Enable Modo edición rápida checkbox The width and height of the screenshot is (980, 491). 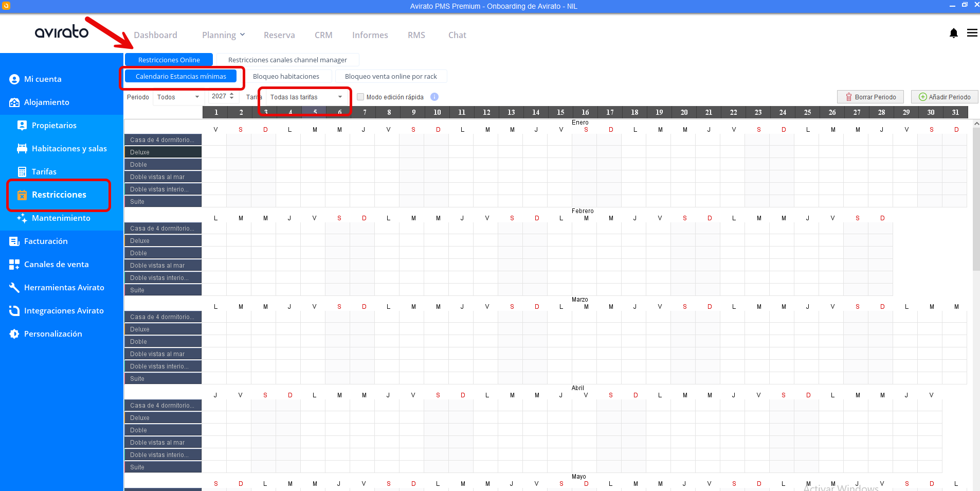360,97
